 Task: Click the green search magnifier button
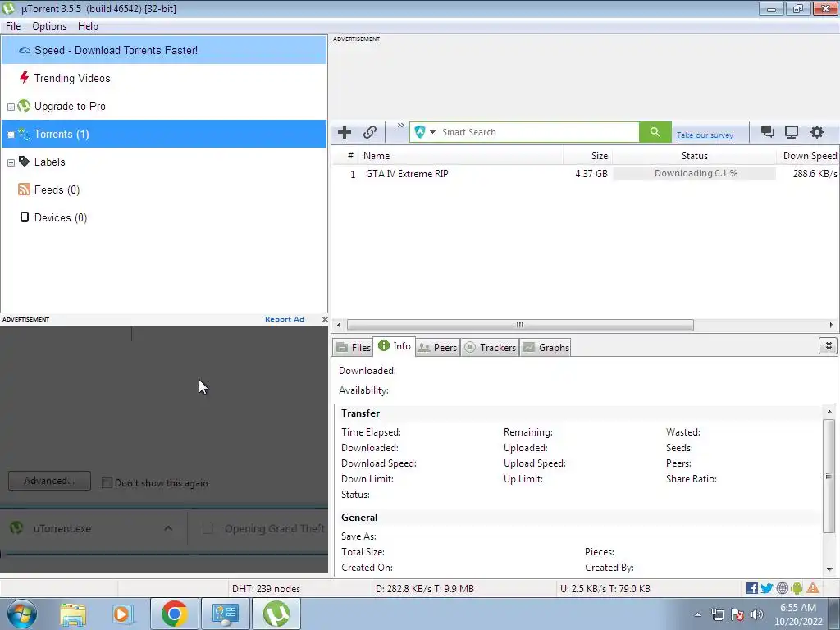coord(655,132)
